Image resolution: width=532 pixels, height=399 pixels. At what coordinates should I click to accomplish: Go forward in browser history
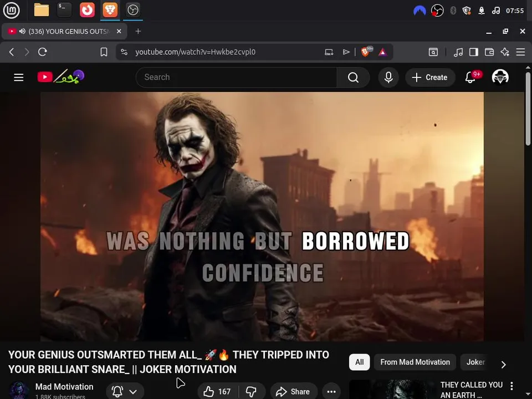click(x=27, y=52)
